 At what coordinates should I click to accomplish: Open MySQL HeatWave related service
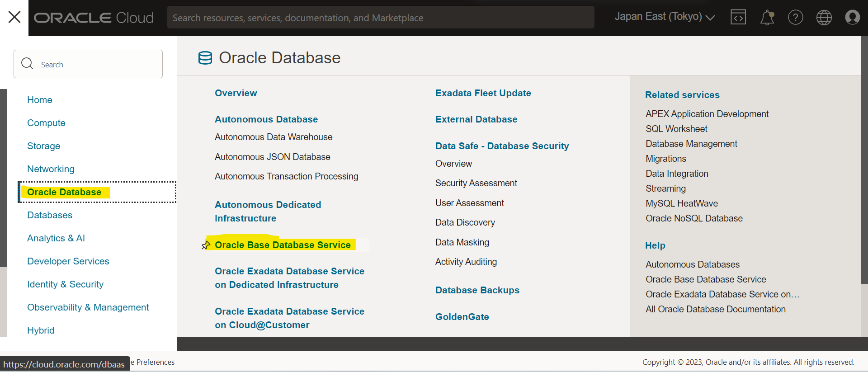(x=682, y=203)
